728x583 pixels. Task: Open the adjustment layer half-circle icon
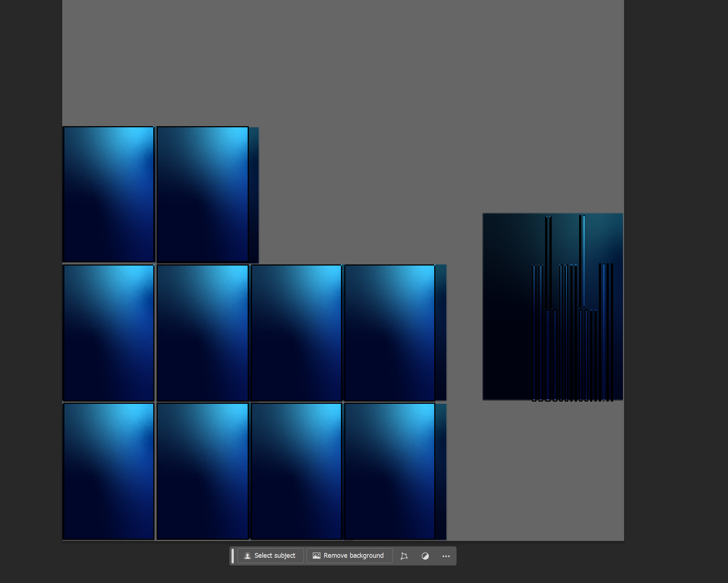tap(425, 556)
